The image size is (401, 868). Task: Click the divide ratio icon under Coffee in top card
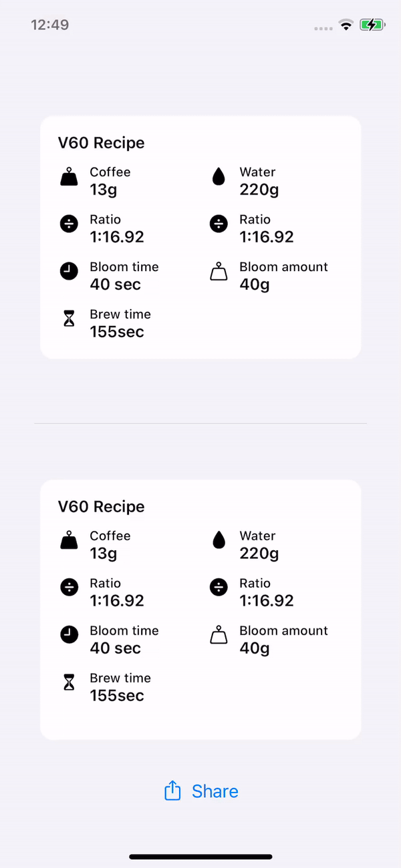click(69, 224)
